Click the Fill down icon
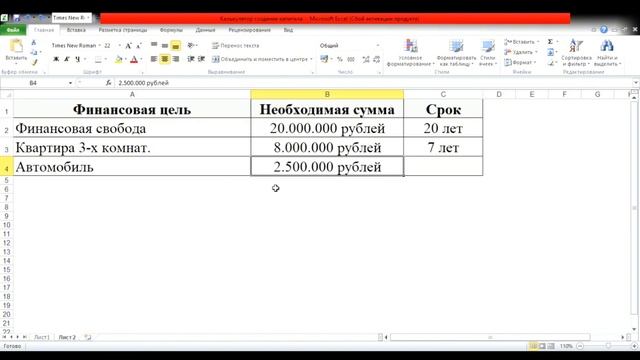Screen dimensions: 640x360 pyautogui.click(x=550, y=52)
